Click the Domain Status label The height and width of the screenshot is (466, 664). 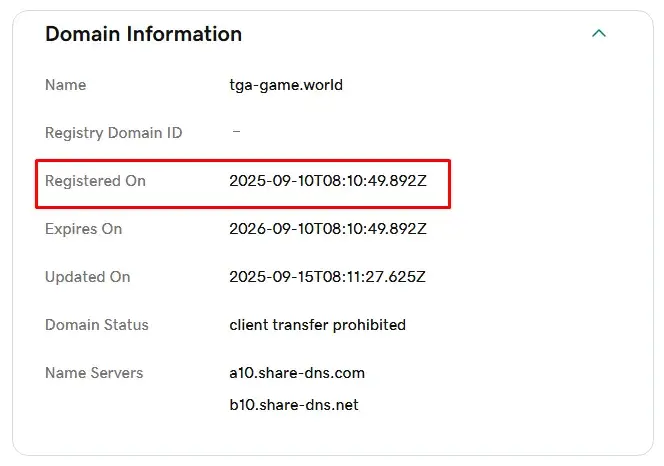(x=97, y=325)
